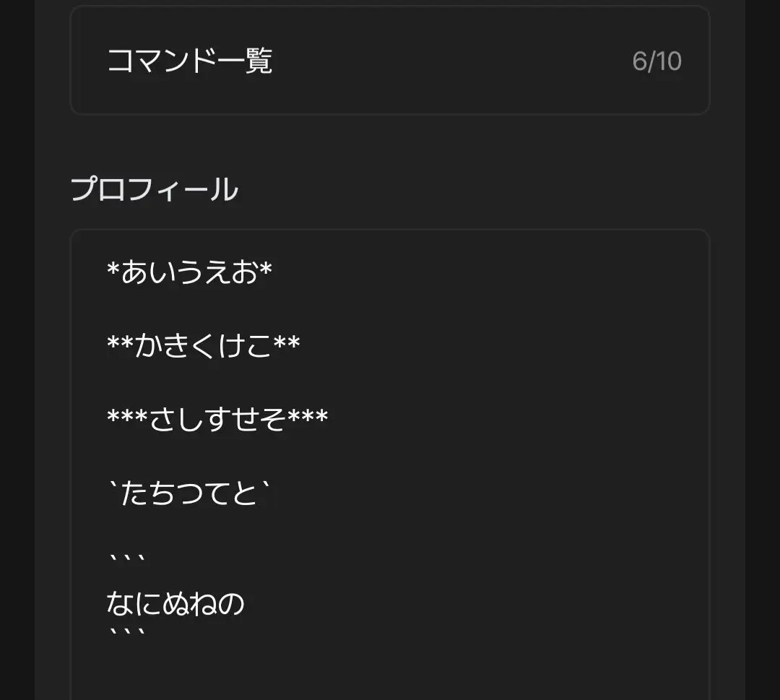The height and width of the screenshot is (700, 780).
Task: Click the 6/10 character counter
Action: (x=656, y=61)
